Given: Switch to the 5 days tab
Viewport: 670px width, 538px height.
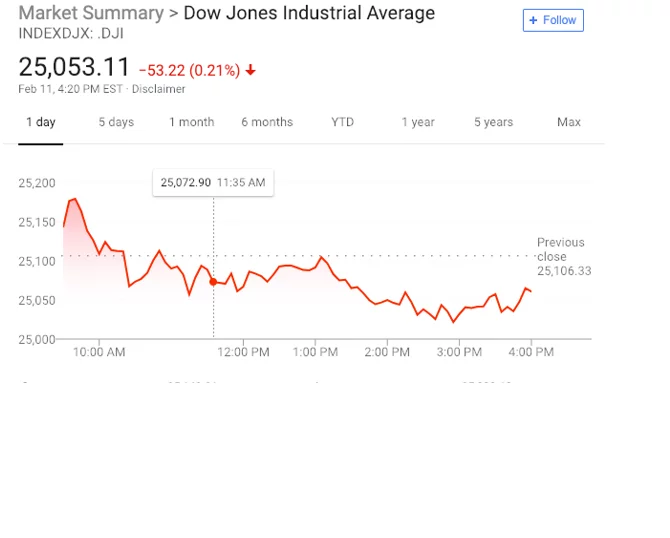Looking at the screenshot, I should [116, 122].
